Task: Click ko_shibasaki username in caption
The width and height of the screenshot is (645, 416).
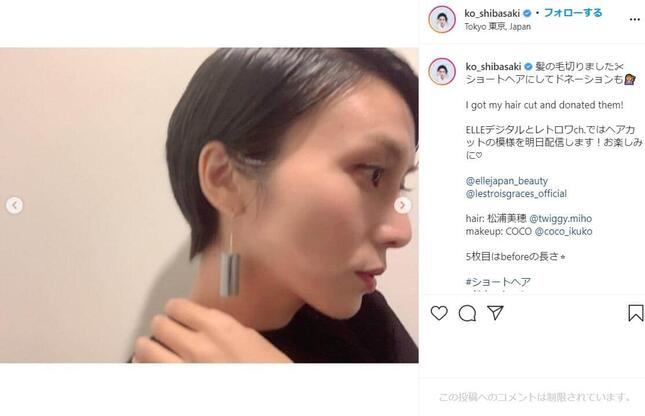Action: click(494, 66)
